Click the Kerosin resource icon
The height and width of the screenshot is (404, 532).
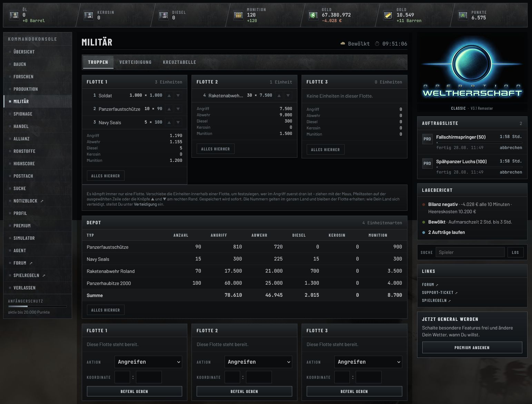click(89, 15)
